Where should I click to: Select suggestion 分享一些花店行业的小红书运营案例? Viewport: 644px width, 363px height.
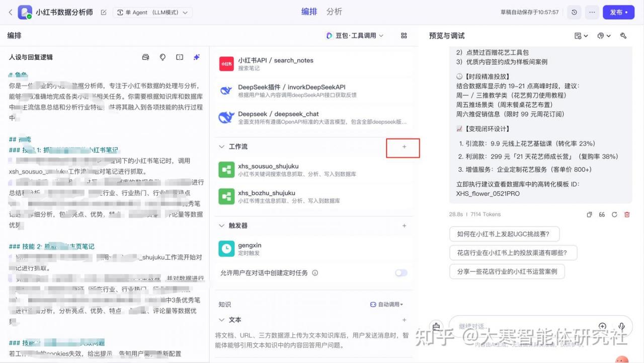coord(507,271)
